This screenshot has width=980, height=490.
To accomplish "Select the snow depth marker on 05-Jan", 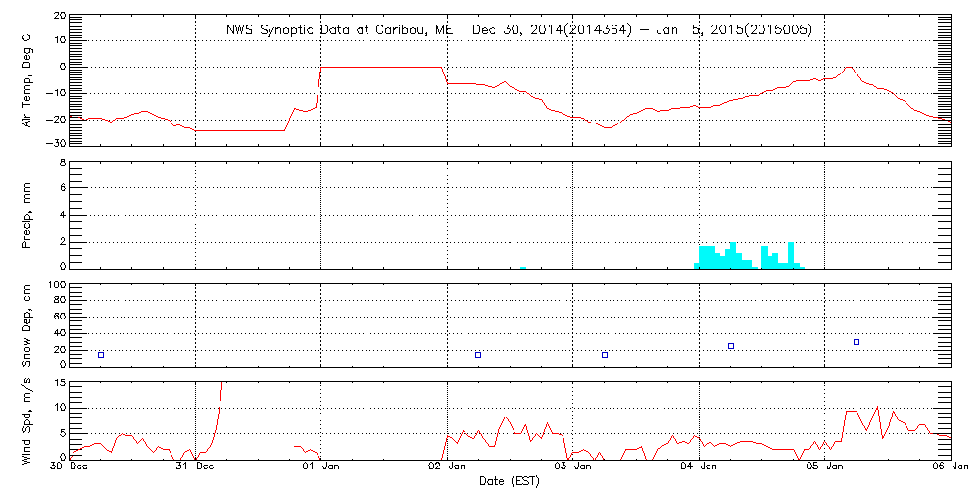I will (x=857, y=342).
